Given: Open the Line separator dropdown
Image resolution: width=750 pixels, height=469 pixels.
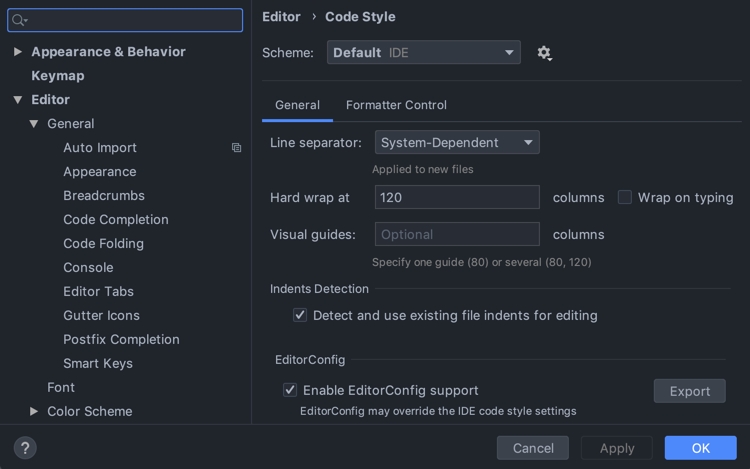Looking at the screenshot, I should pyautogui.click(x=457, y=143).
